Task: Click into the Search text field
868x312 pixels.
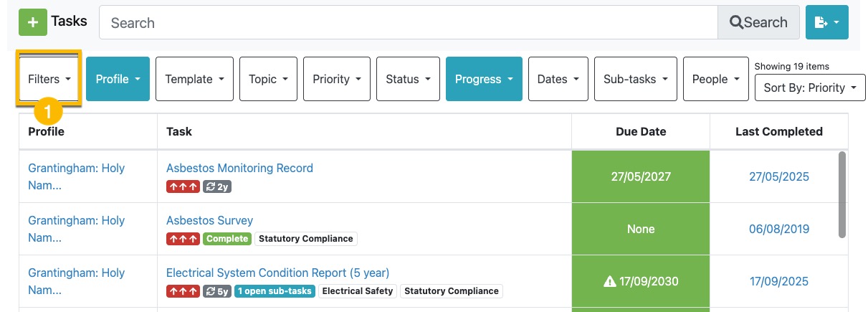Action: (x=408, y=23)
